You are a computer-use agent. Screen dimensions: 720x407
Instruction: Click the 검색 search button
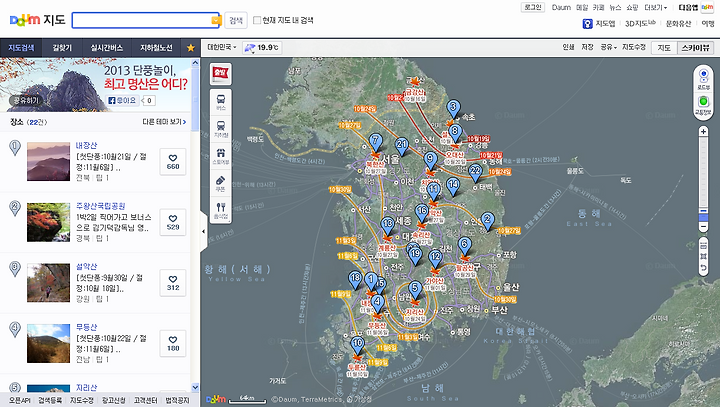point(236,20)
